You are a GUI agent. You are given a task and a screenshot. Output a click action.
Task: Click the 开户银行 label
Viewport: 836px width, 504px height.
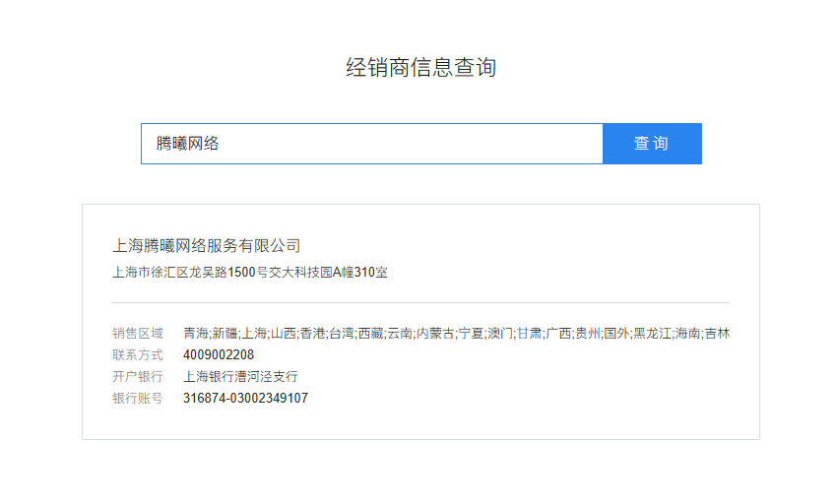[138, 377]
